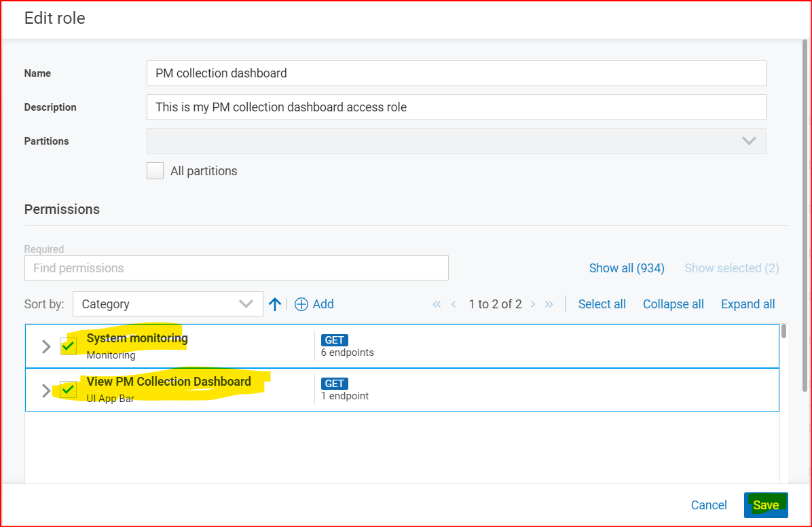Go to first page of permissions

(x=437, y=304)
